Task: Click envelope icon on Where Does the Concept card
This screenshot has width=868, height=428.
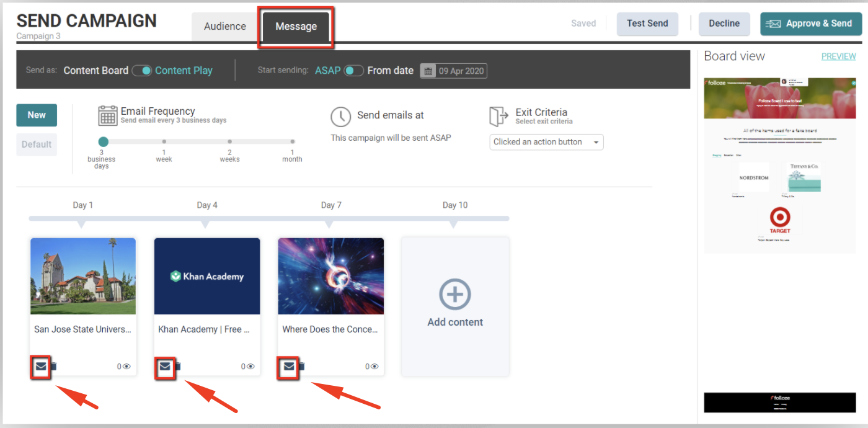Action: (x=289, y=366)
